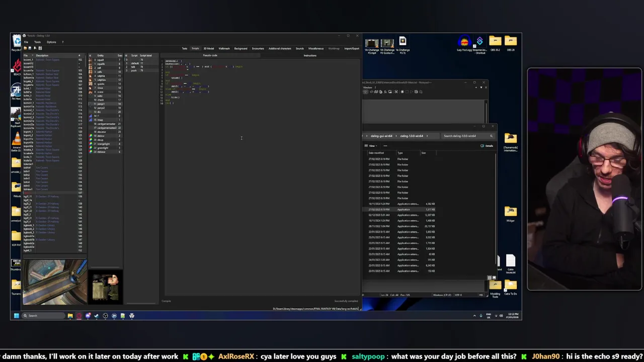Click the open folder icon in Deling toolbar

click(x=25, y=48)
